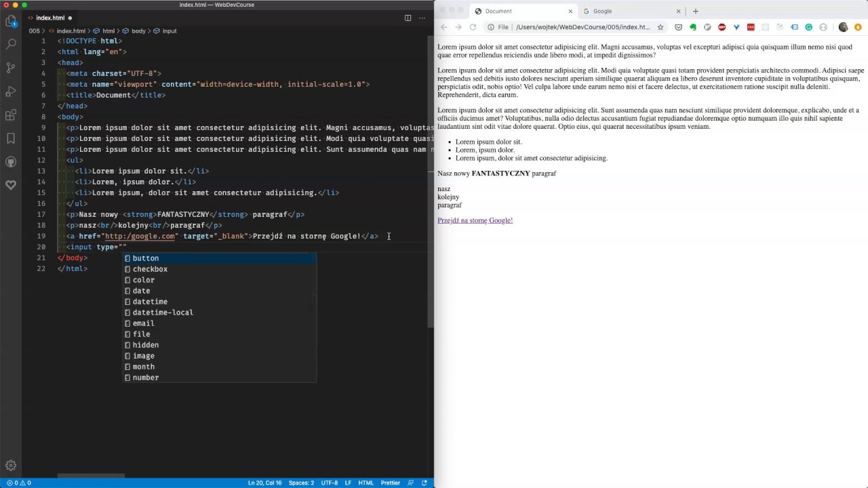Click the Pocket extension icon
The height and width of the screenshot is (488, 868).
pyautogui.click(x=678, y=27)
